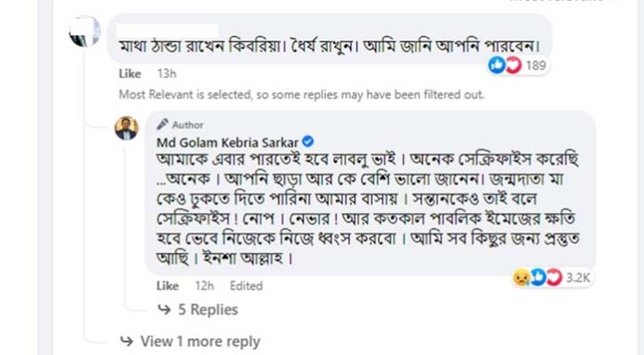Open the Author's profile picture
The image size is (644, 355).
tap(127, 130)
